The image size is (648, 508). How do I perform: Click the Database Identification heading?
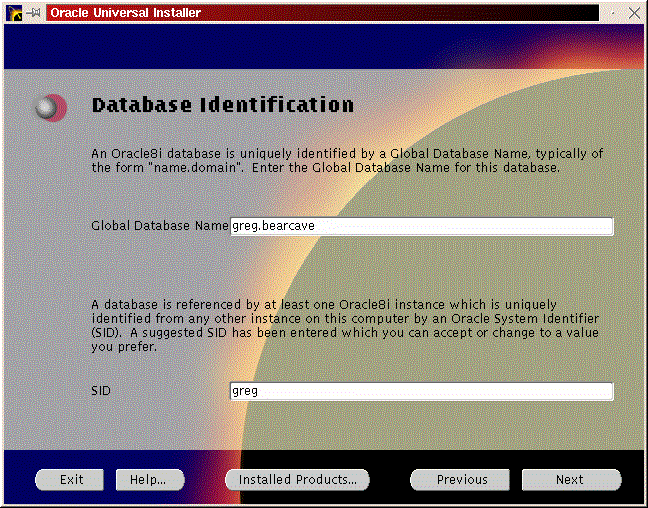point(222,105)
